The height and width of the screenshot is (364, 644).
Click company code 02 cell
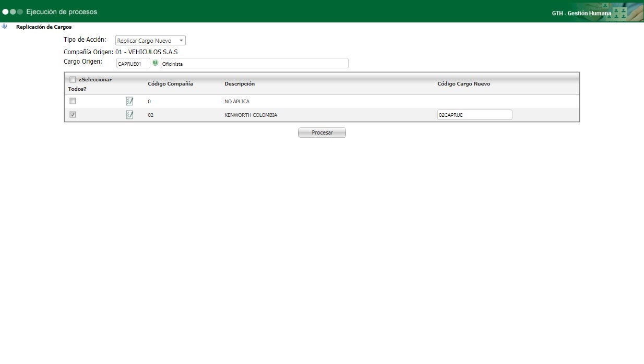(x=151, y=115)
